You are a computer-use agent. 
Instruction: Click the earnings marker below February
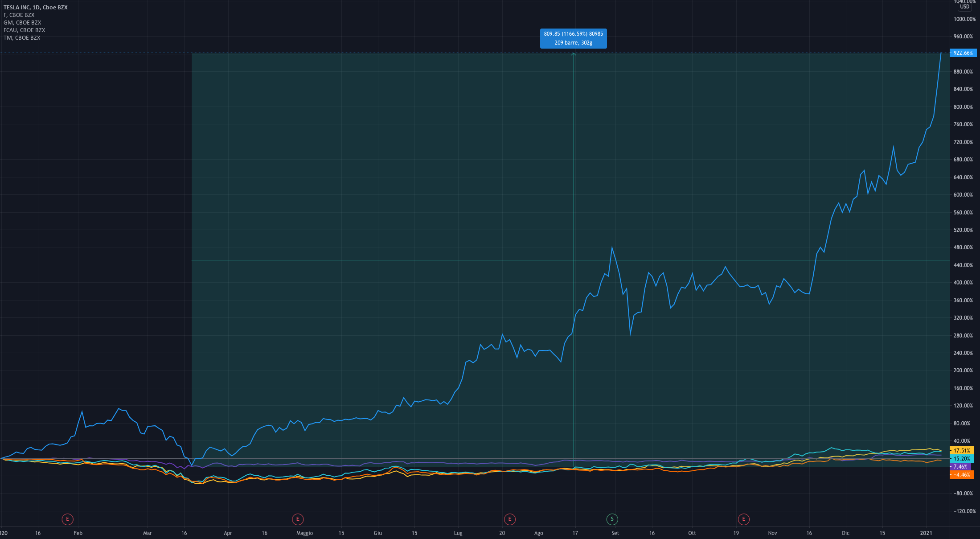coord(67,519)
